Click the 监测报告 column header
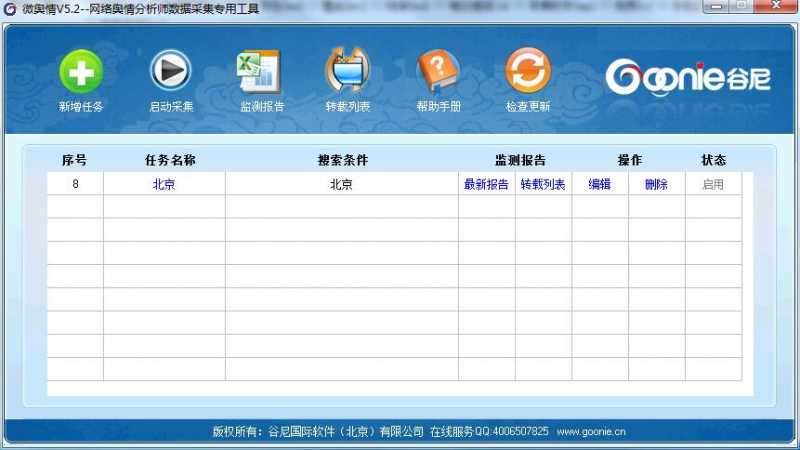This screenshot has height=450, width=800. click(520, 160)
